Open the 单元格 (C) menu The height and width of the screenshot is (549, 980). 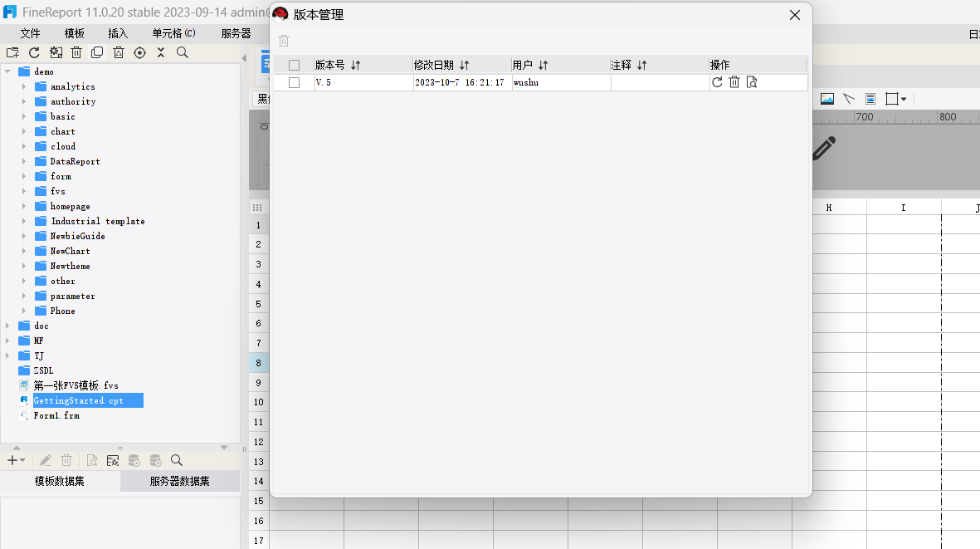173,33
